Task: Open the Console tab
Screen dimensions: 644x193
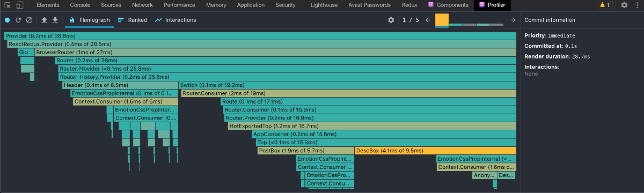Action: coord(80,5)
